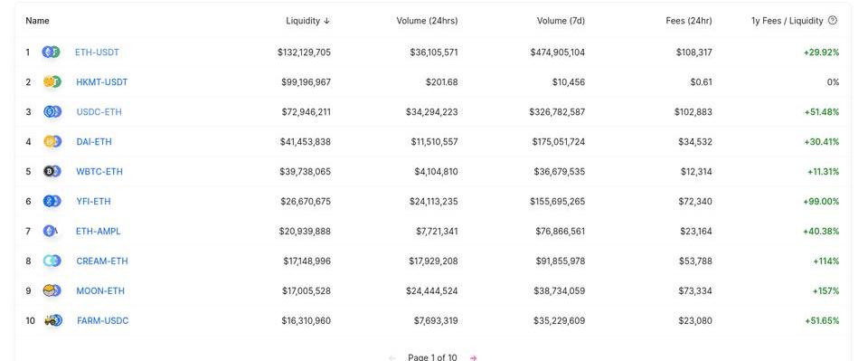This screenshot has width=868, height=361.
Task: Sort by 1y Fees / Liquidity header
Action: coord(787,21)
